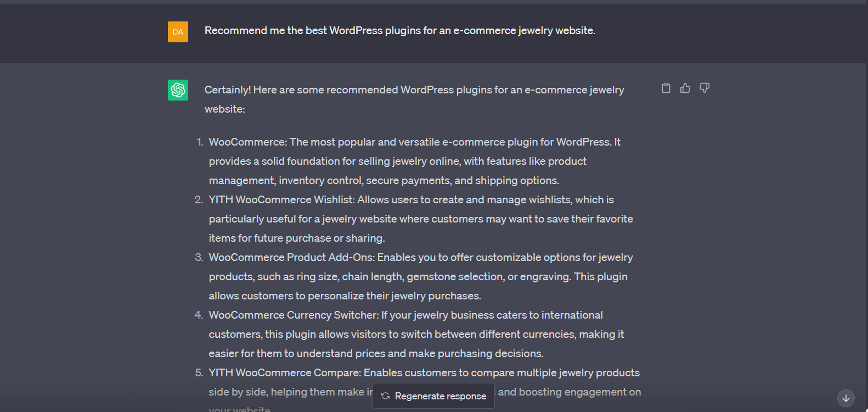Screen dimensions: 868x412
Task: Click the line "easier for them to understand prices"
Action: [x=376, y=354]
